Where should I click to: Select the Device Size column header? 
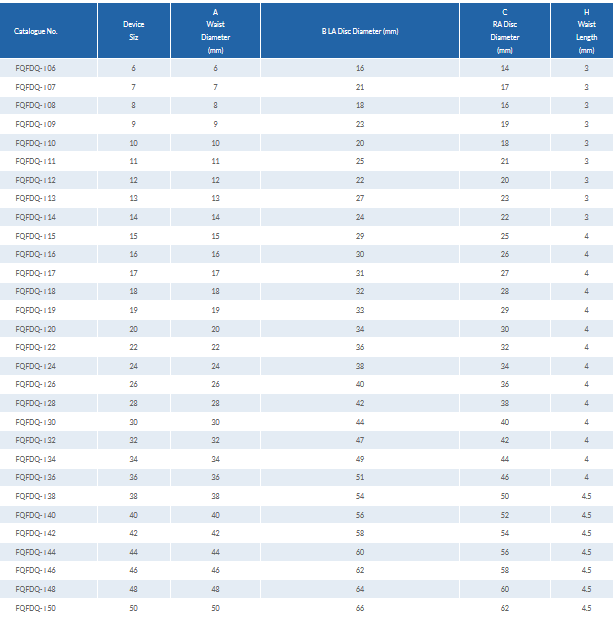133,29
